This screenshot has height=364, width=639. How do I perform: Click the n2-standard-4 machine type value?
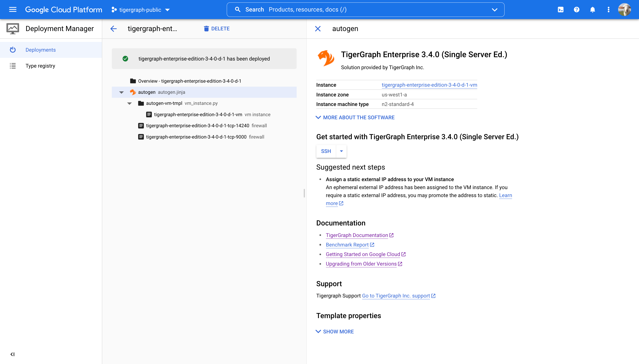(x=398, y=104)
